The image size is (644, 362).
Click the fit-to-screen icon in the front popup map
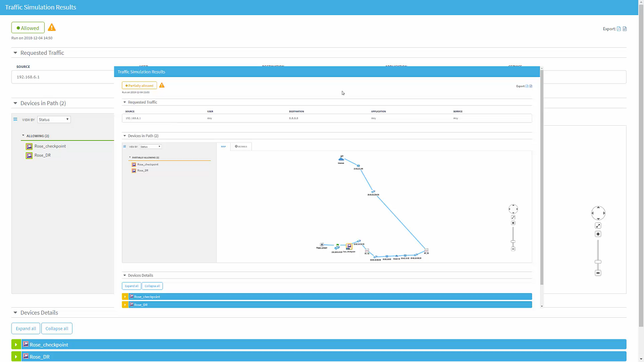[513, 218]
